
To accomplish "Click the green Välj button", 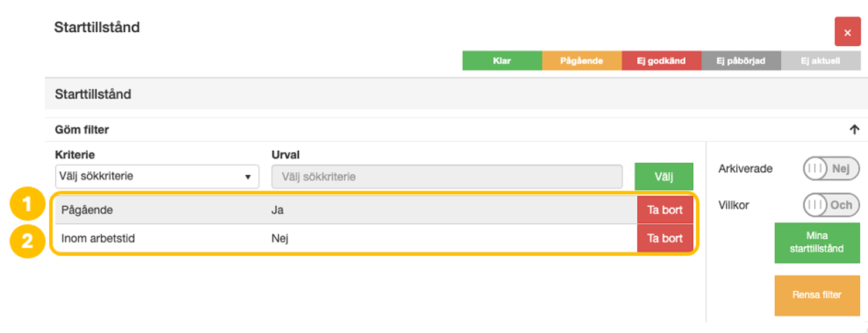I will tap(664, 176).
